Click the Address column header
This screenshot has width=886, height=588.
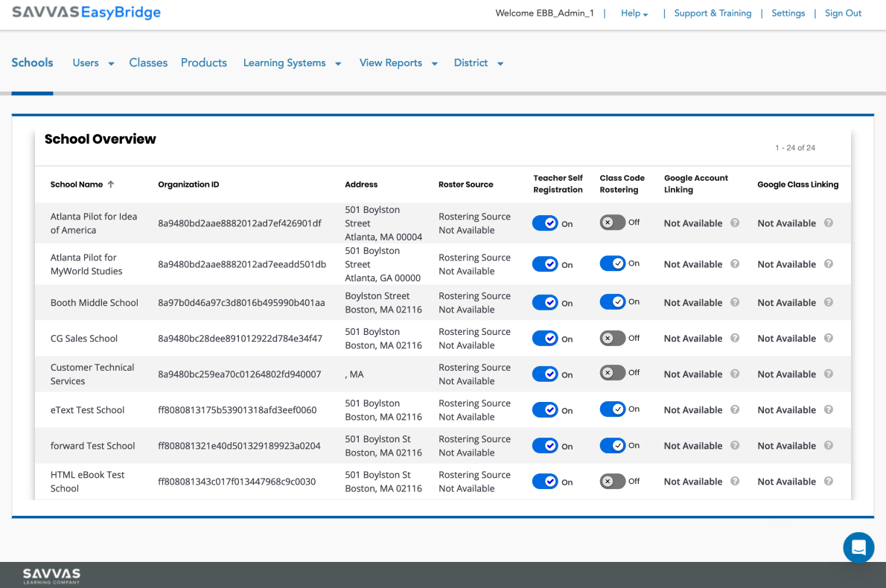[x=361, y=184]
